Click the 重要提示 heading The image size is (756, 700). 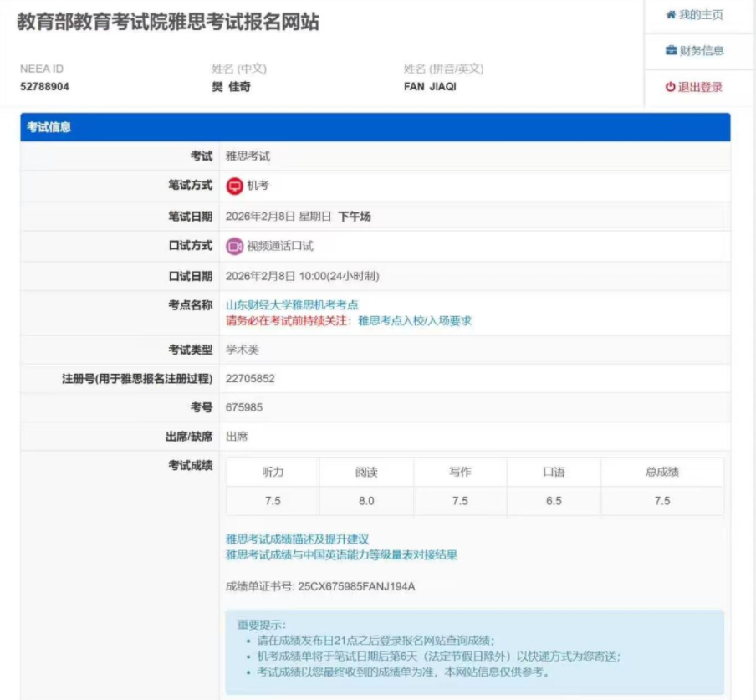click(x=261, y=625)
